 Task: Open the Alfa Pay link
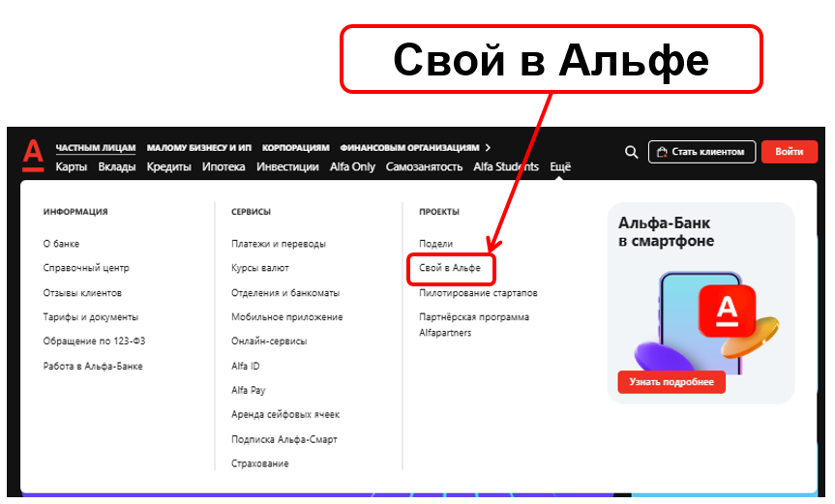(248, 390)
